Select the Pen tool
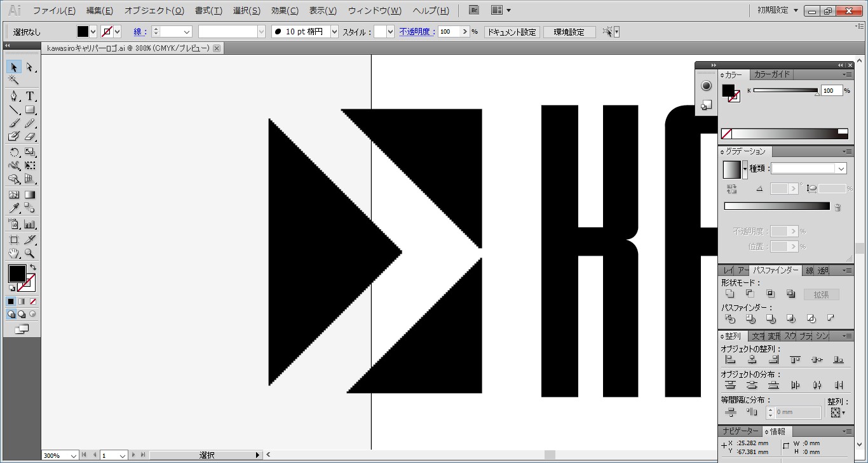 pos(14,96)
